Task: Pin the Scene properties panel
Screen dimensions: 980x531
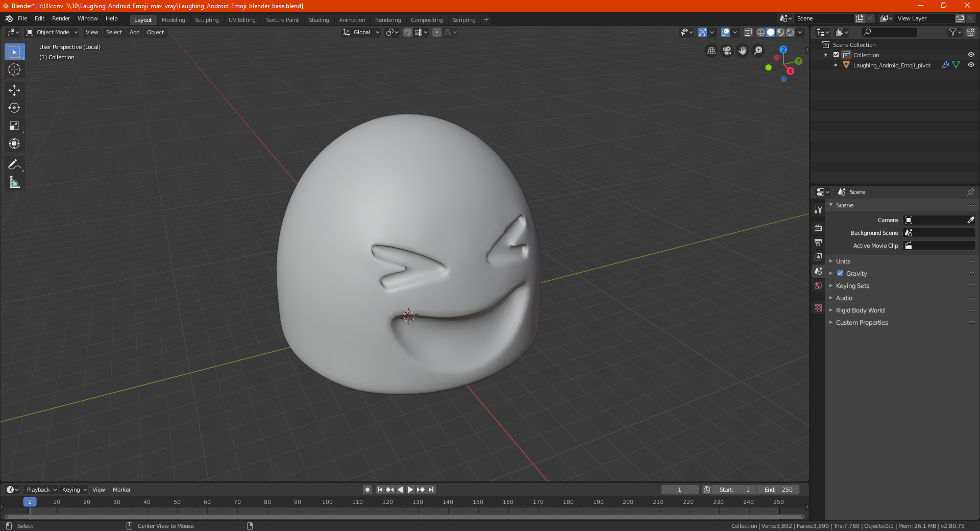Action: click(x=970, y=192)
